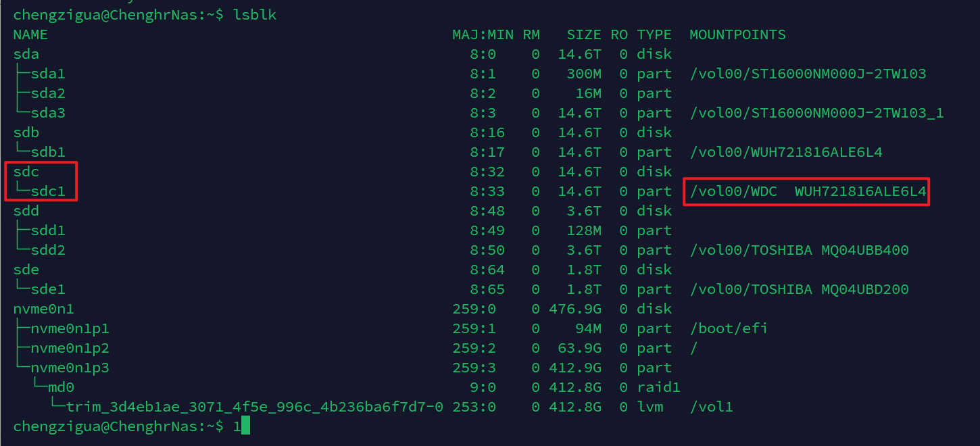Place cursor at the terminal input cursor block
The height and width of the screenshot is (446, 980).
246,426
